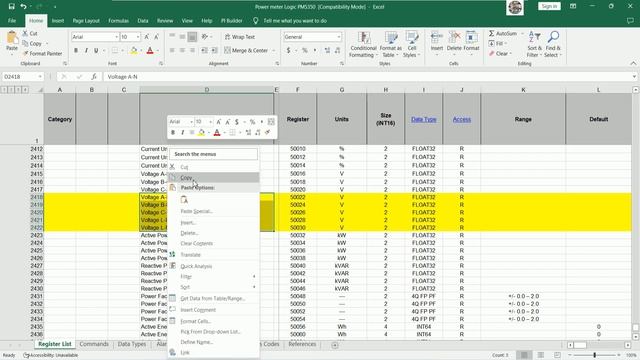Screen dimensions: 640x360
Task: Toggle Italic in the ribbon Font group
Action: (x=86, y=51)
